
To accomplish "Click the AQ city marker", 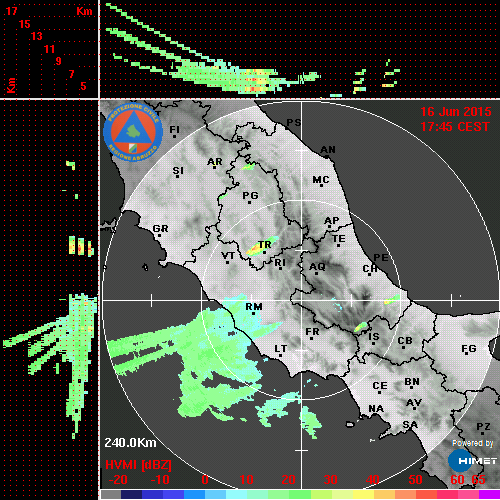I will click(316, 274).
